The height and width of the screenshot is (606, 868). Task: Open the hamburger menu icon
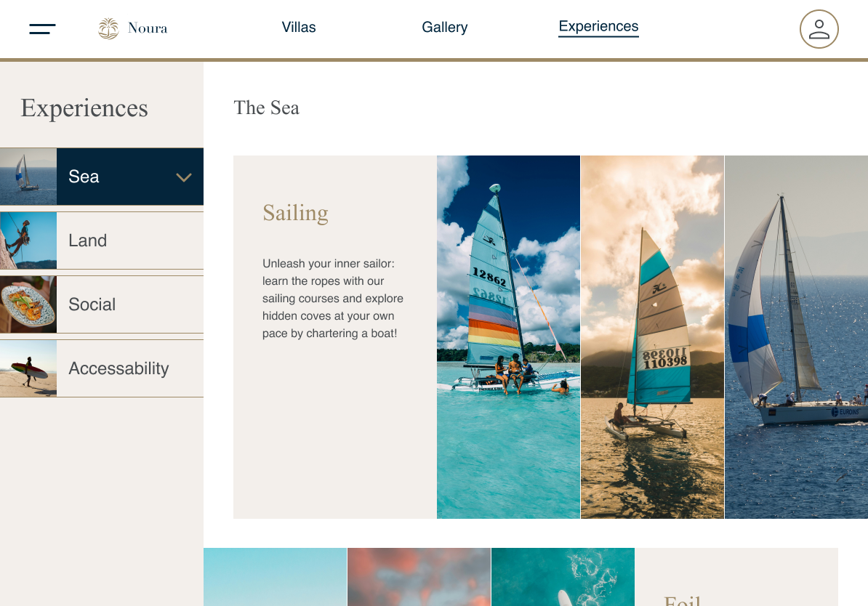pos(42,29)
